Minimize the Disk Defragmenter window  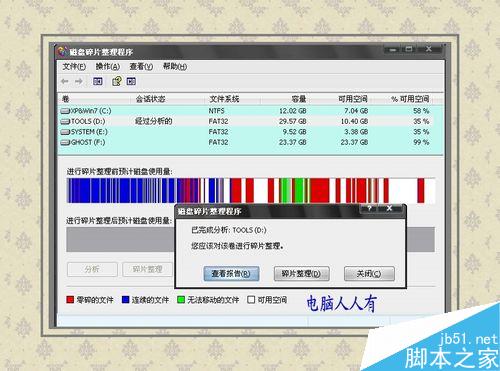point(393,50)
